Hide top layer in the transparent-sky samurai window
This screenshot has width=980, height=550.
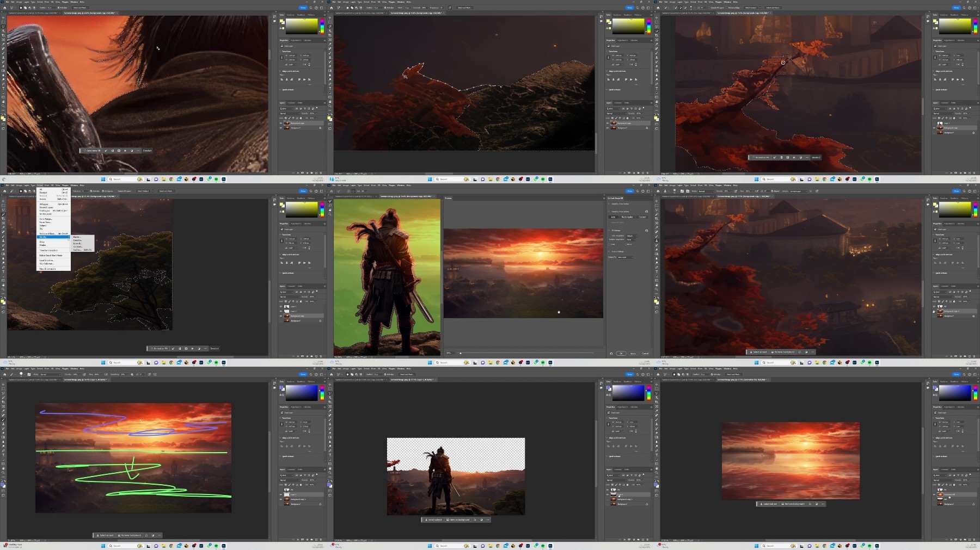608,490
